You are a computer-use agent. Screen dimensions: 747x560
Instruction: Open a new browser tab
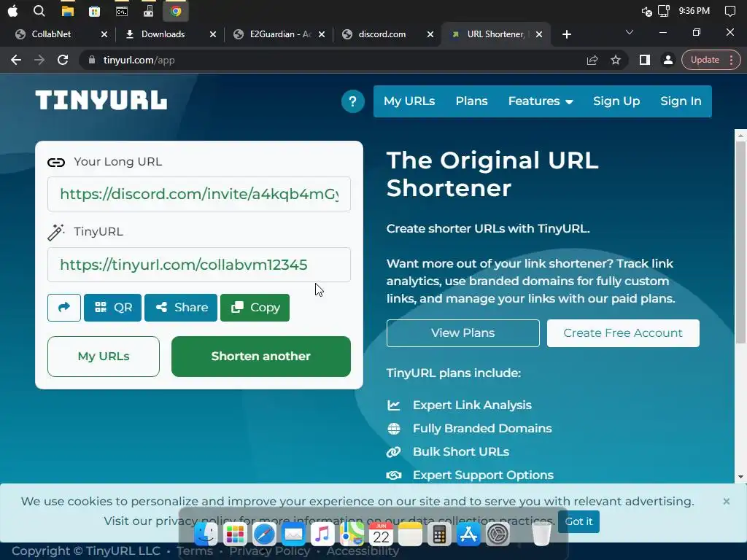pos(566,34)
